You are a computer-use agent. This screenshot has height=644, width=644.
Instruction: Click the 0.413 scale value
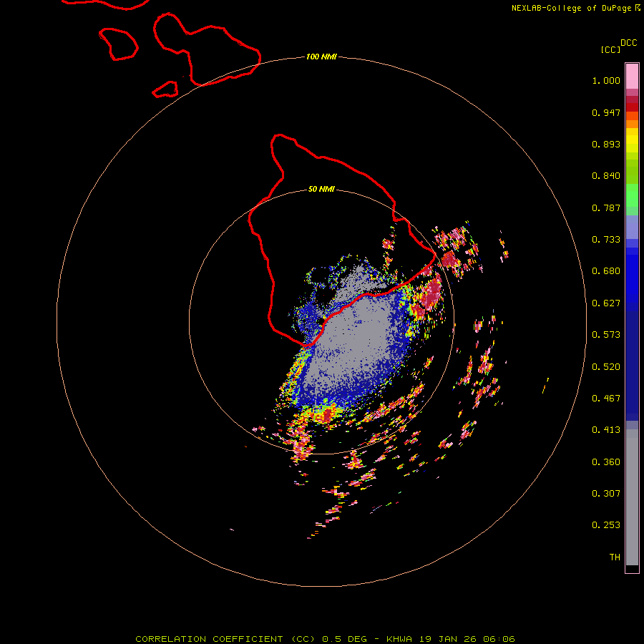(606, 430)
